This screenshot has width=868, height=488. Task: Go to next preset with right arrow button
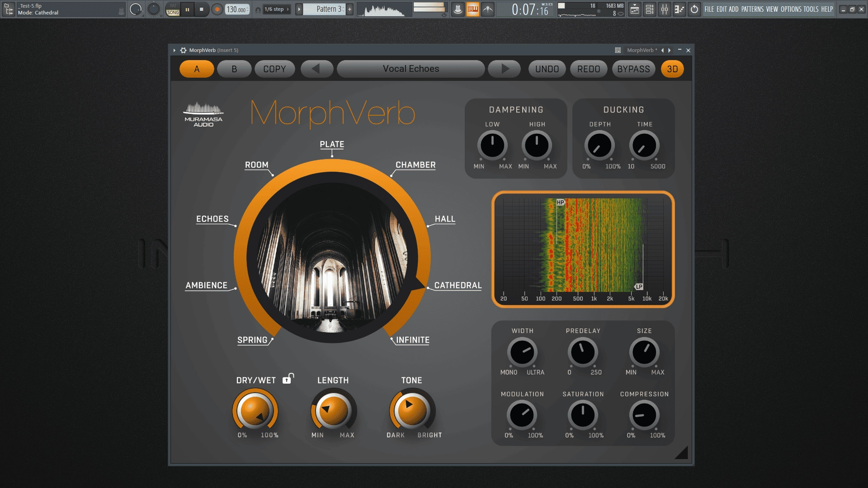(x=505, y=69)
